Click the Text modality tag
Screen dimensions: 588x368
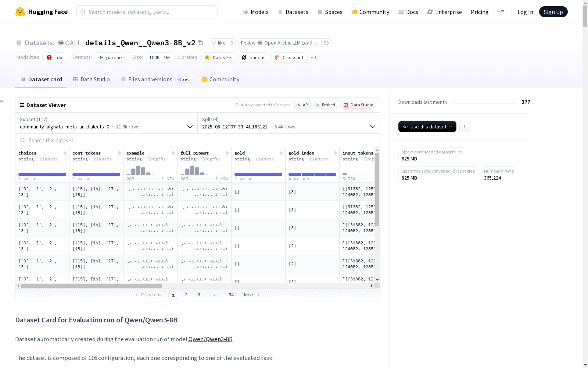(55, 57)
